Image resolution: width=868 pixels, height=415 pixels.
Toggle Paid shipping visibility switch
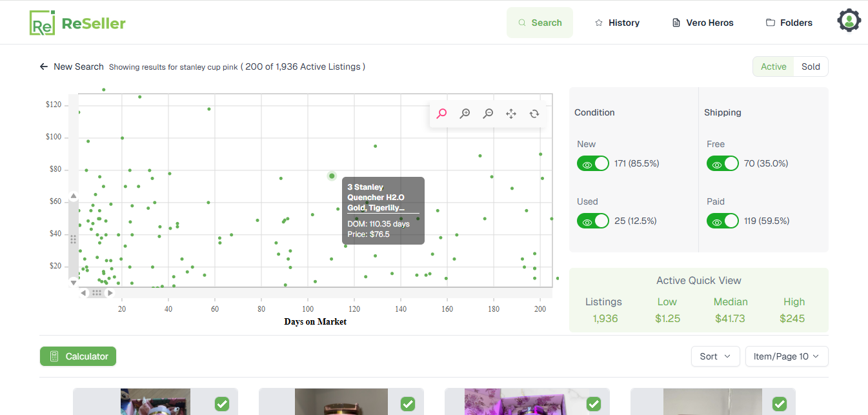(722, 221)
